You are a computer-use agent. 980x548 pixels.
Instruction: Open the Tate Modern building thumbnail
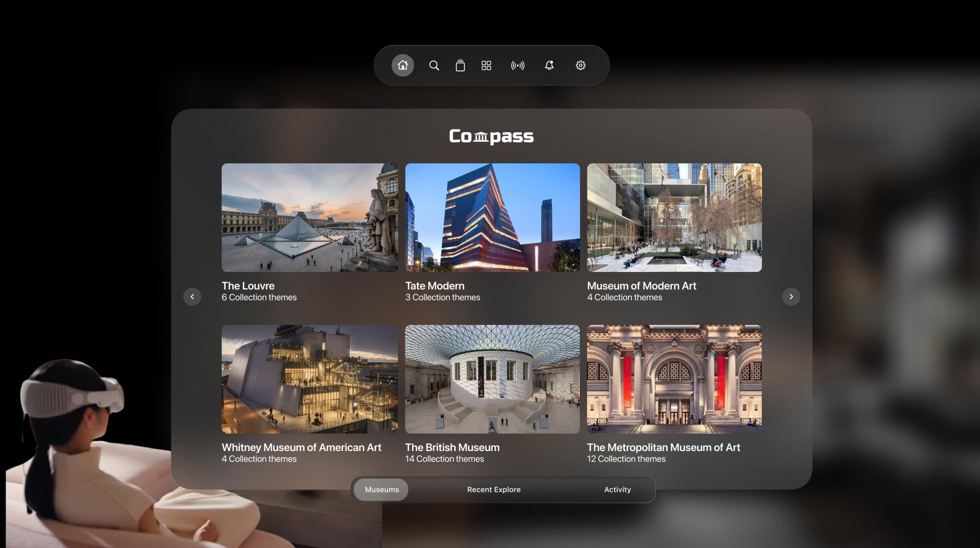(x=492, y=217)
